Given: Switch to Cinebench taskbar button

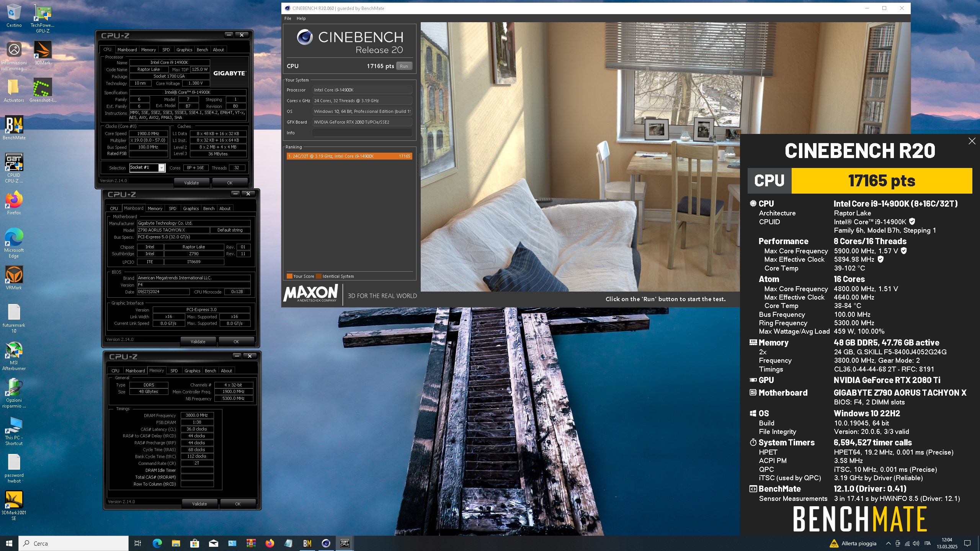Looking at the screenshot, I should 326,543.
